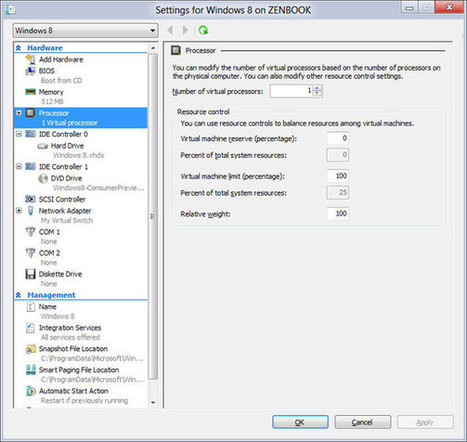This screenshot has width=467, height=442.
Task: Click the green refresh icon in toolbar
Action: click(x=203, y=30)
